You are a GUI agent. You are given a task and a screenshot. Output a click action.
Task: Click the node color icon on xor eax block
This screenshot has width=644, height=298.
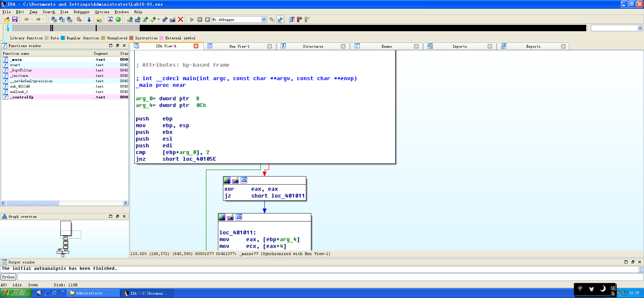click(227, 180)
